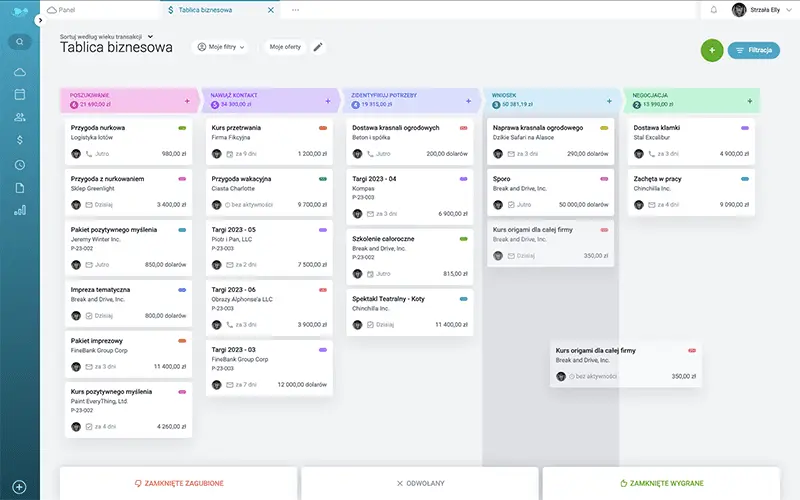Screen dimensions: 800x500
Task: Click the green round add button
Action: tap(712, 50)
